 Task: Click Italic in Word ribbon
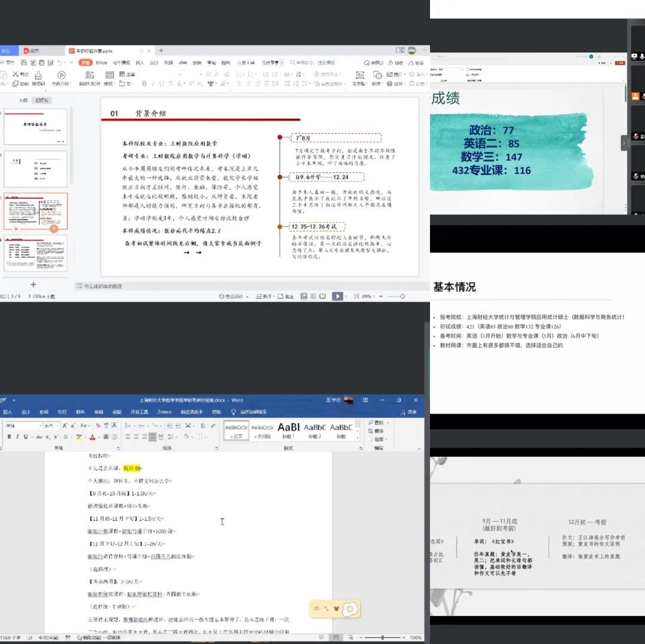[17, 437]
